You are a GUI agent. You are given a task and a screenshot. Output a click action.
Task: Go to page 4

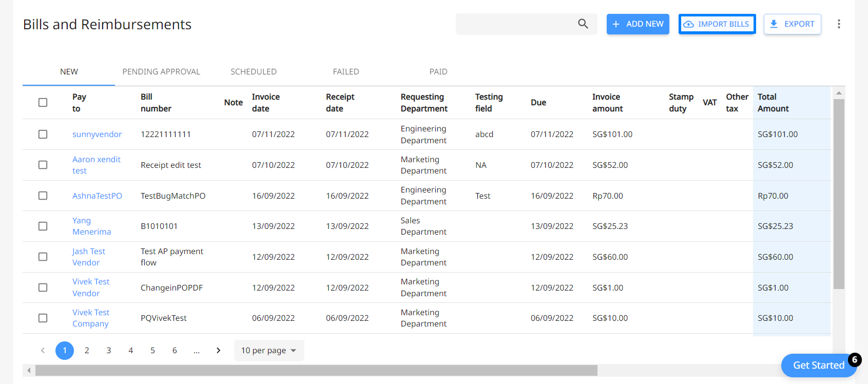tap(131, 351)
